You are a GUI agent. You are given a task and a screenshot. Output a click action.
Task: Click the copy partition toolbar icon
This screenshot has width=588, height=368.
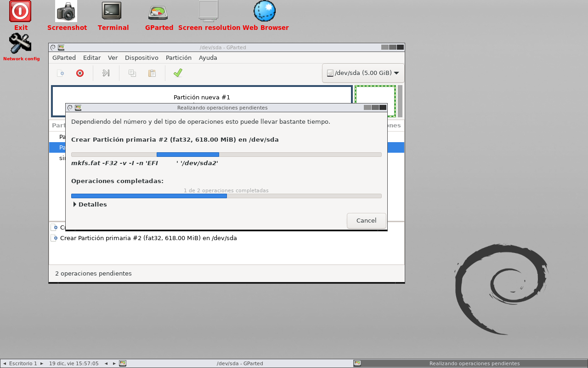(132, 73)
